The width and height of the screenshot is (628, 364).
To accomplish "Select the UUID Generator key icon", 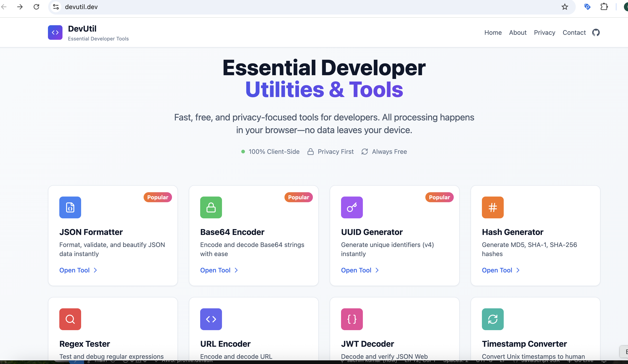I will (352, 207).
